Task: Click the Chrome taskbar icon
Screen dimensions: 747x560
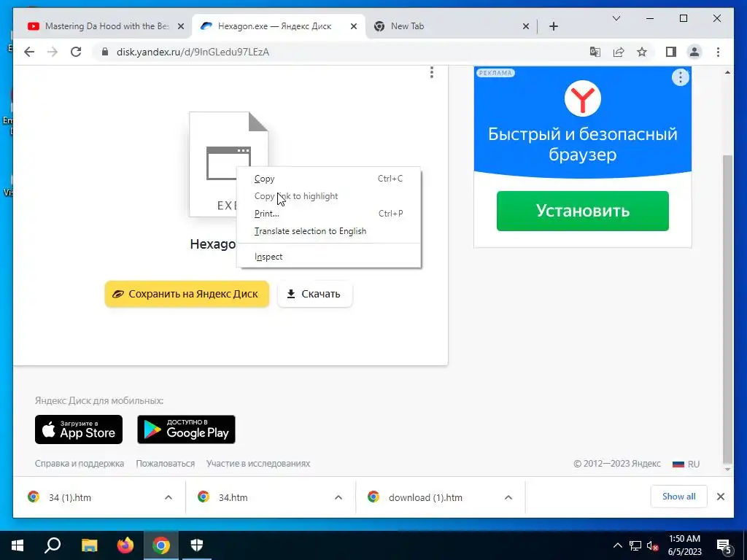Action: coord(161,545)
